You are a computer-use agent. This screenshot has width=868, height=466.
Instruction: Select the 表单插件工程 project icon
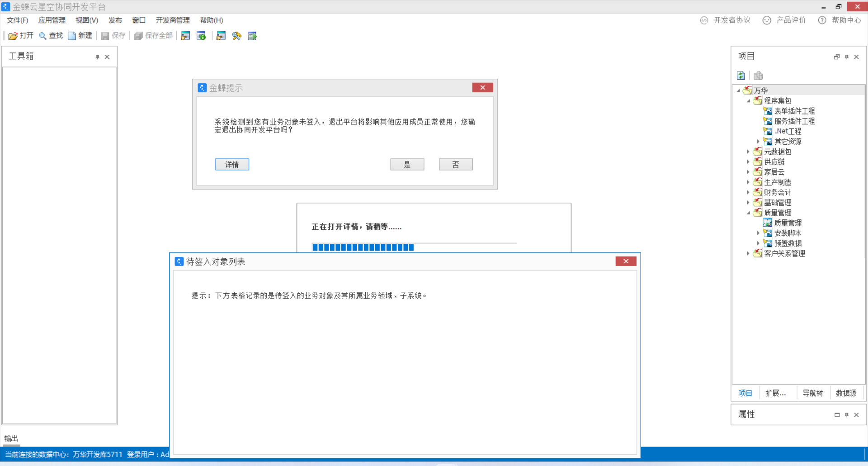pos(768,111)
